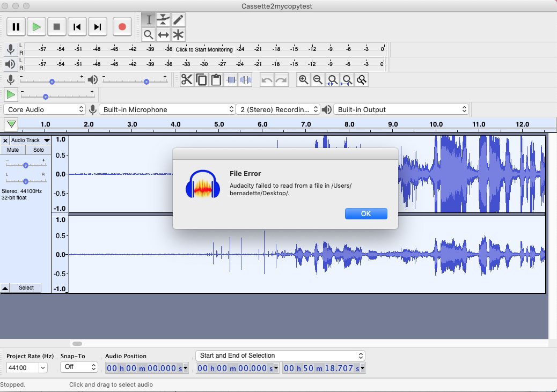Open the 2 (Stereo) Recording channels dropdown

click(278, 109)
